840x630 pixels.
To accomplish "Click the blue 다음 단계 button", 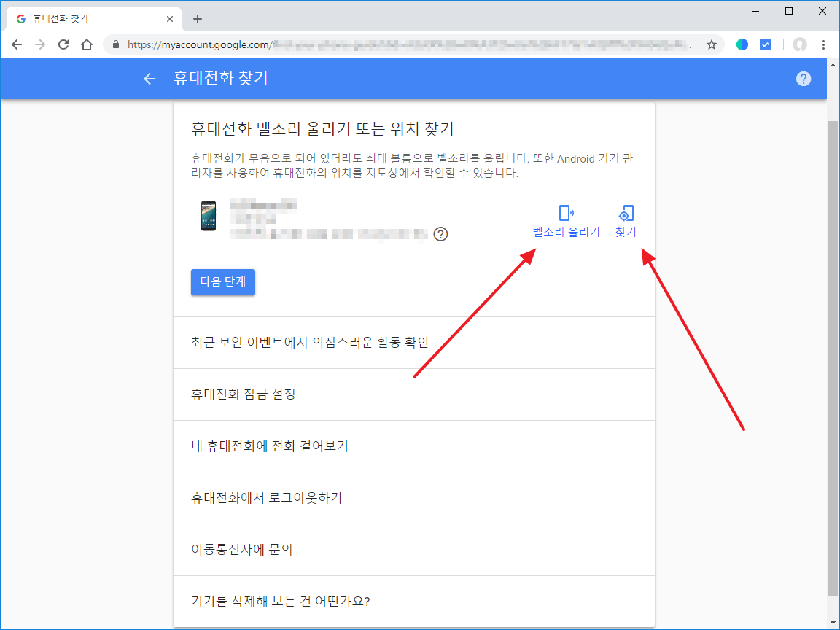I will click(223, 282).
